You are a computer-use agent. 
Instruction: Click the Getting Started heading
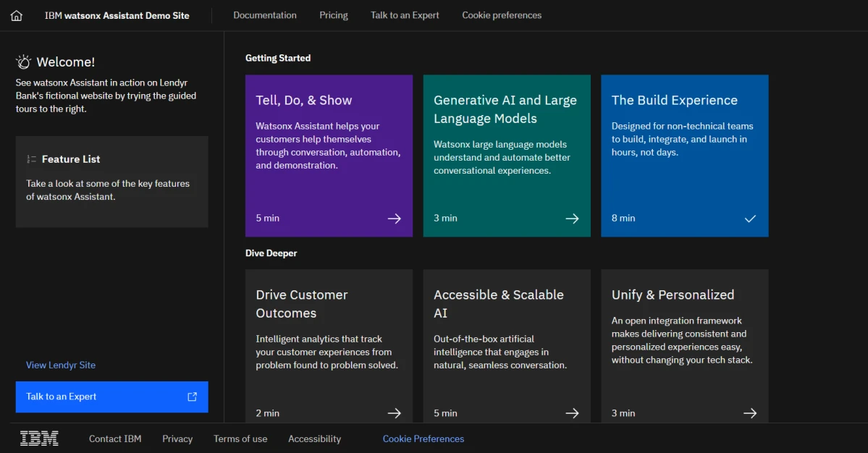278,58
